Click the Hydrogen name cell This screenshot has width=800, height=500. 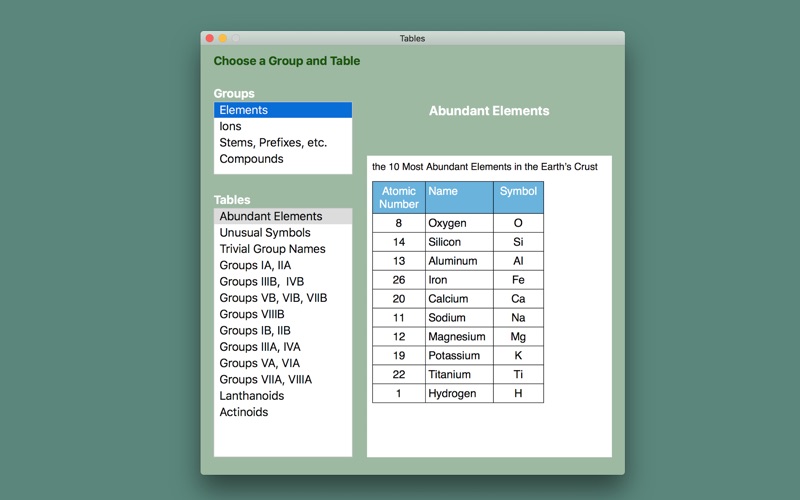point(459,393)
